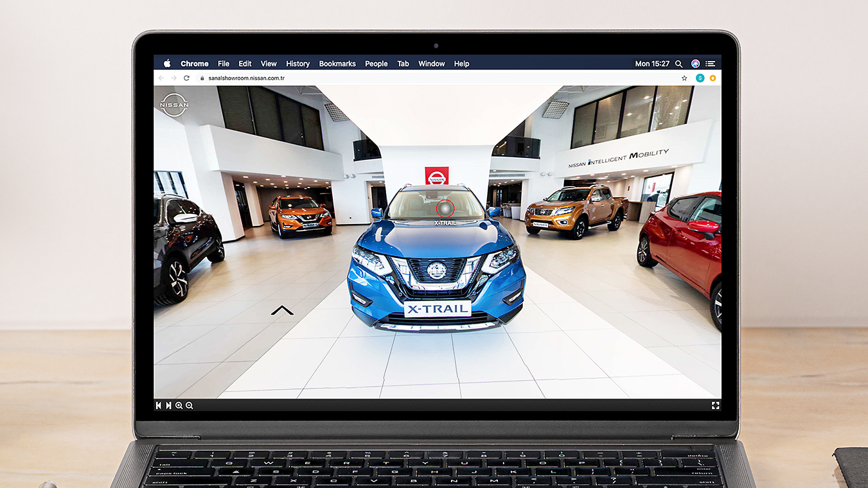Go to next scene in tour
Screen dimensions: 868x488
coord(168,405)
